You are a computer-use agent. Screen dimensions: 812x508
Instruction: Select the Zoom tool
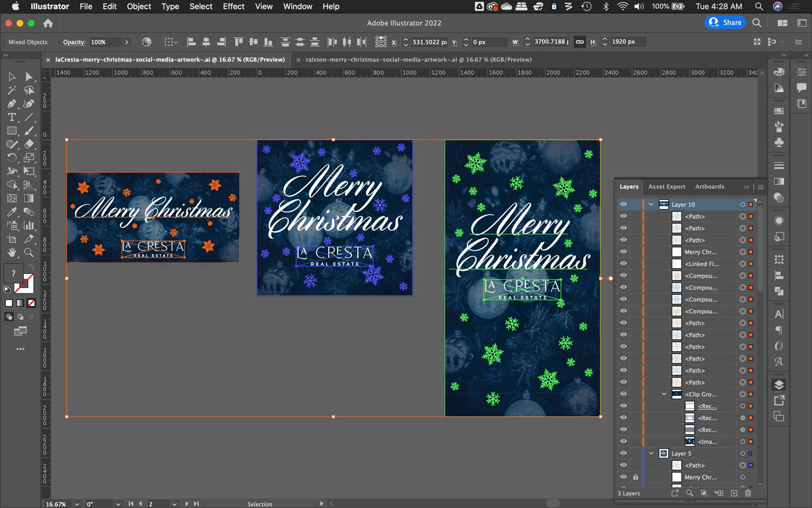(29, 253)
